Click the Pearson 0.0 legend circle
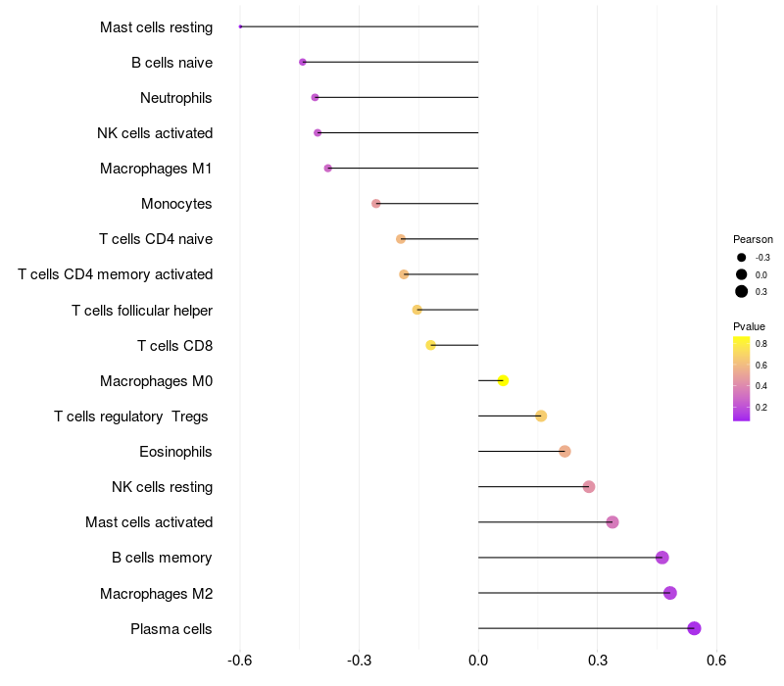Screen dimensions: 784x686 click(742, 274)
